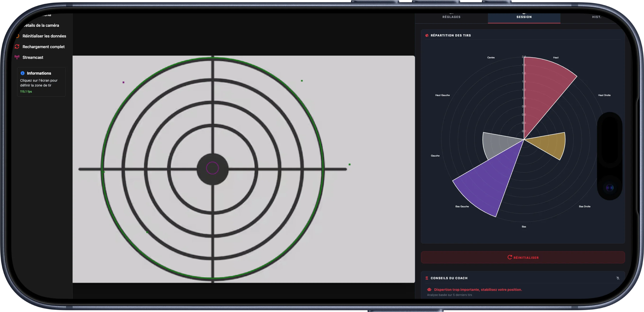Open the Hist. tab

tap(596, 17)
